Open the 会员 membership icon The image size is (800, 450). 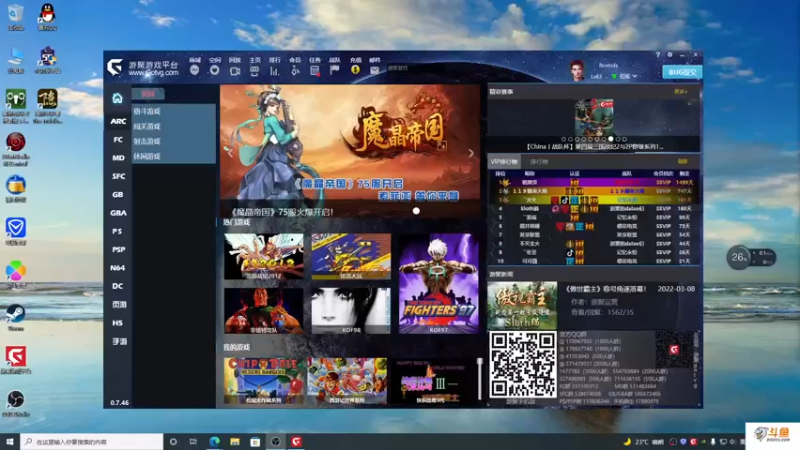click(x=295, y=71)
